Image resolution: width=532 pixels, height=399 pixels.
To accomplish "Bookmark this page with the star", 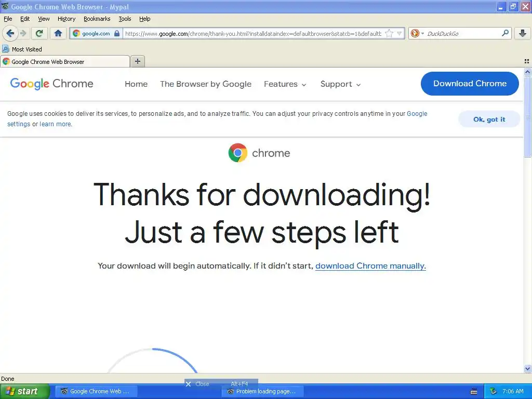I will coord(389,33).
